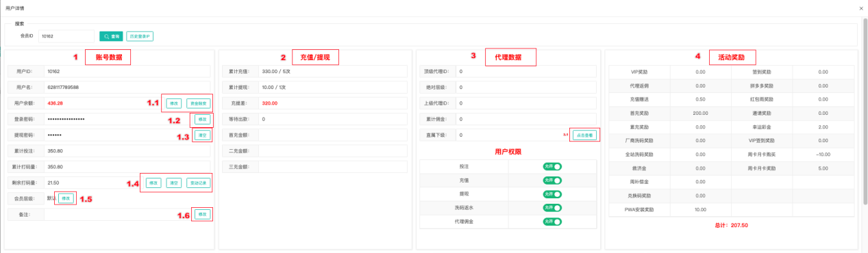868x253 pixels.
Task: Click 修改 in the 备注 row
Action: pos(202,214)
